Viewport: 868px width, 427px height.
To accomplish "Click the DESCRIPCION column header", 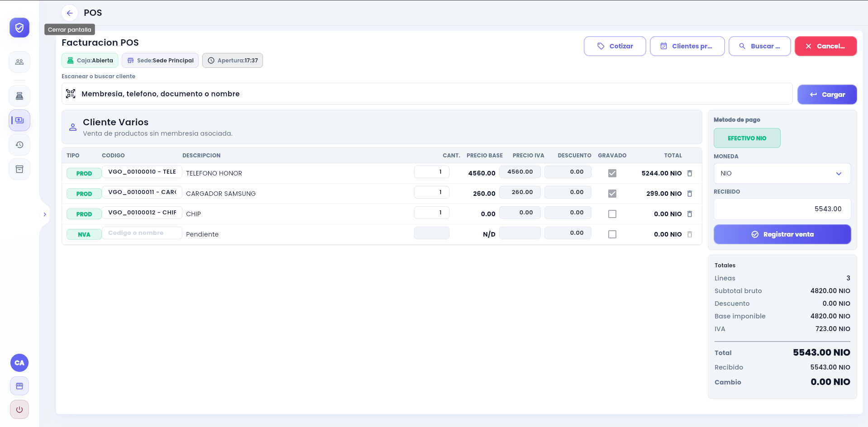I will 201,156.
